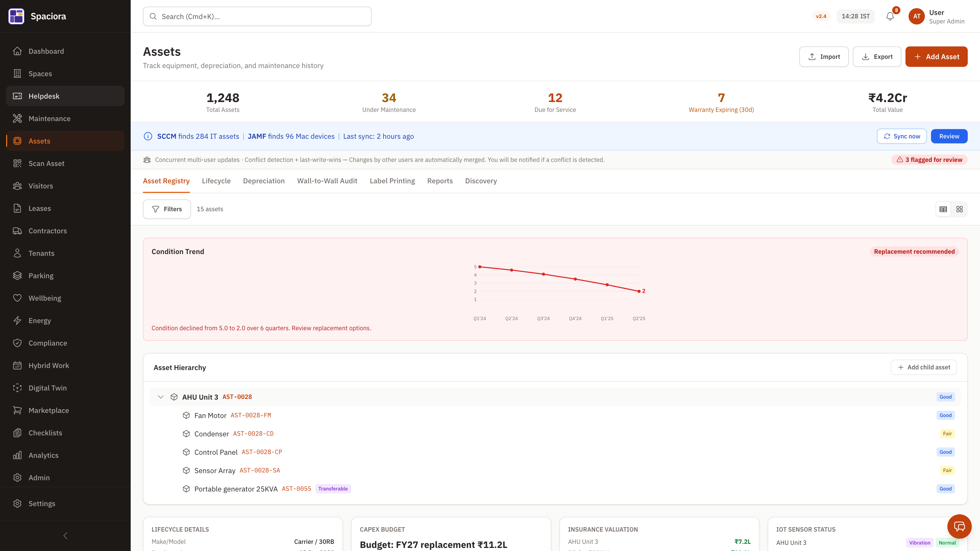
Task: Click Add Asset button
Action: click(x=936, y=57)
